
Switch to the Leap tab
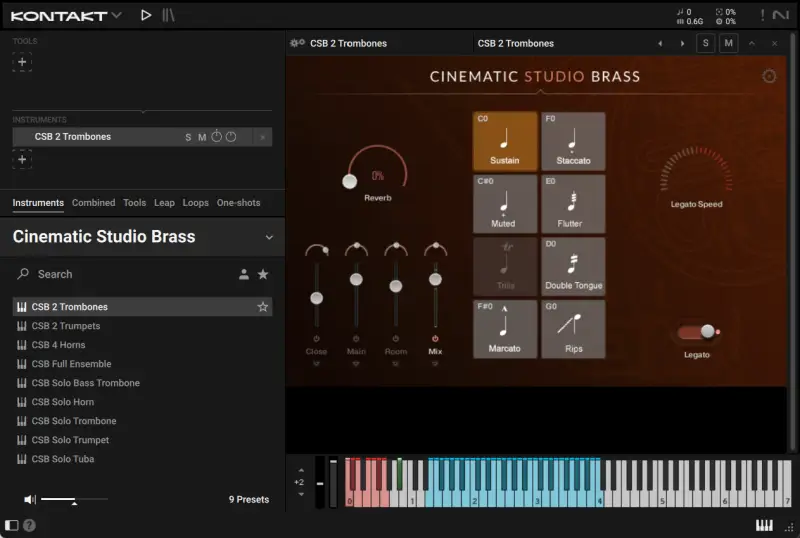[x=164, y=203]
